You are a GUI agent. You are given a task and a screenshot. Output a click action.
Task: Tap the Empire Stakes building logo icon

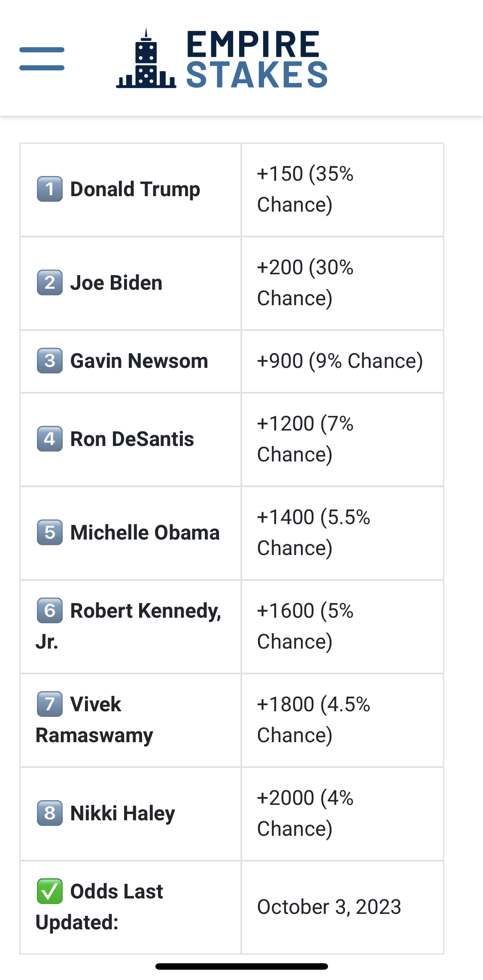(x=146, y=58)
